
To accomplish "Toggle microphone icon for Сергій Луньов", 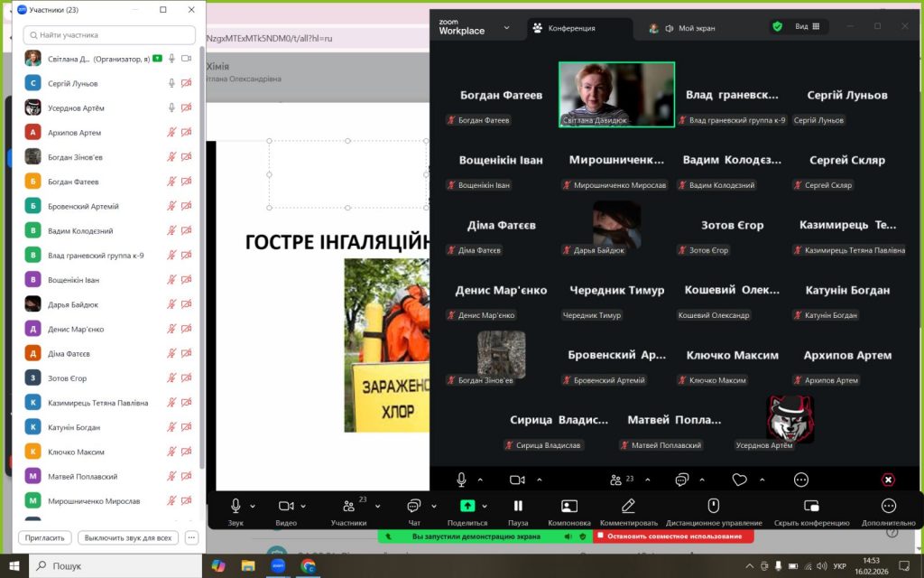I will pyautogui.click(x=171, y=83).
